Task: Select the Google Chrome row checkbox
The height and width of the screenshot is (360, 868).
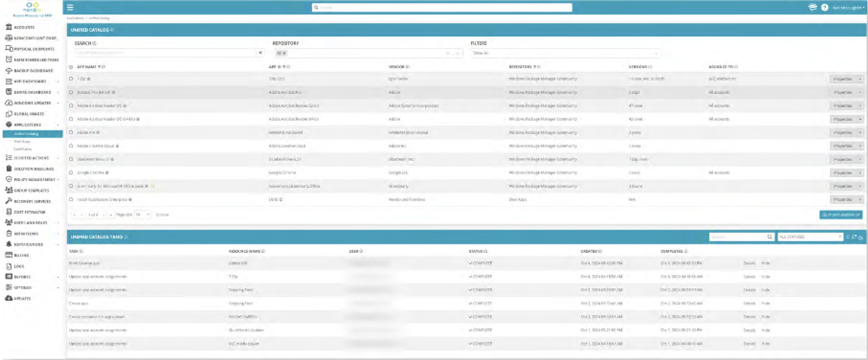Action: tap(71, 173)
